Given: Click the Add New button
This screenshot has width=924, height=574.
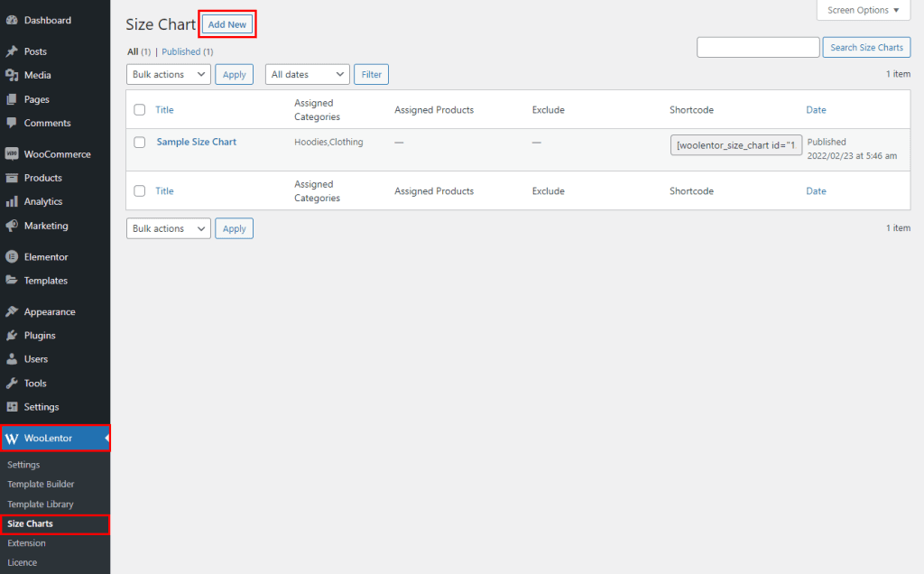Looking at the screenshot, I should (227, 24).
